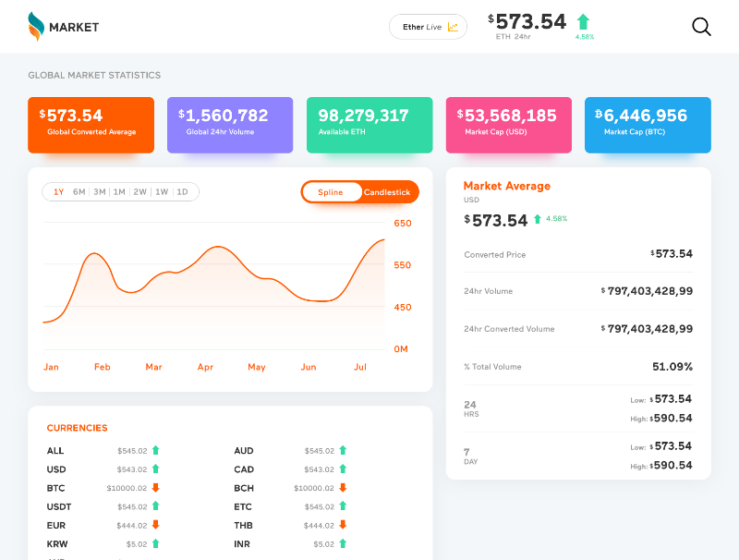Screen dimensions: 739x560
Task: Open the Global 24hr Volume card
Action: (230, 125)
